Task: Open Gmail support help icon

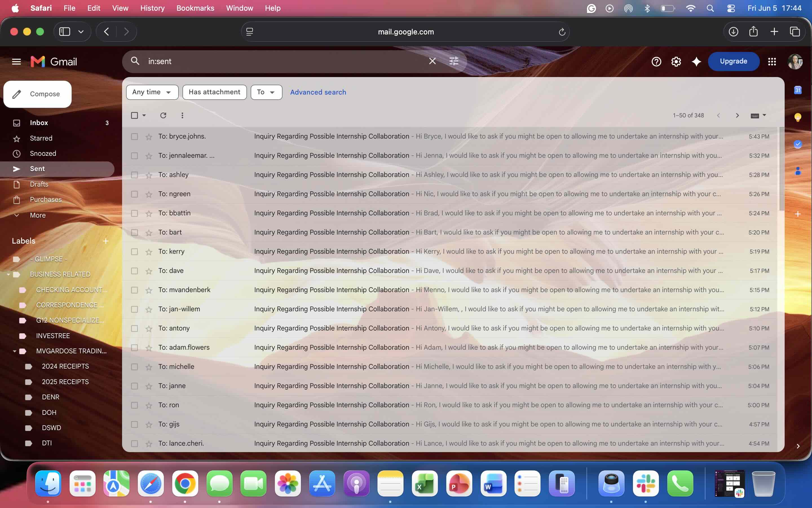Action: [x=656, y=62]
